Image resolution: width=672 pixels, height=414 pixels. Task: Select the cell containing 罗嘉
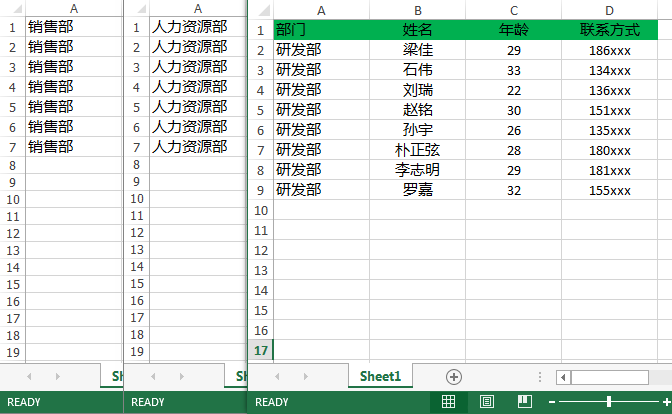417,190
